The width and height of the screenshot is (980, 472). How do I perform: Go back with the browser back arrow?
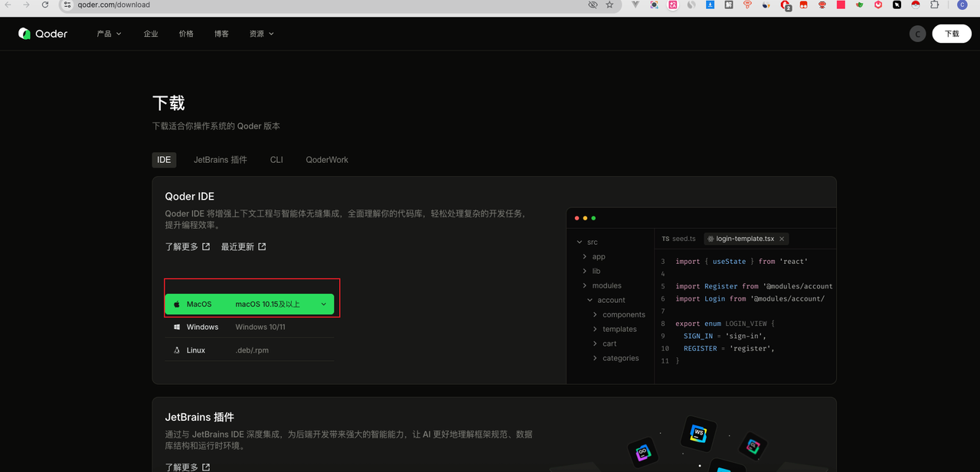8,5
